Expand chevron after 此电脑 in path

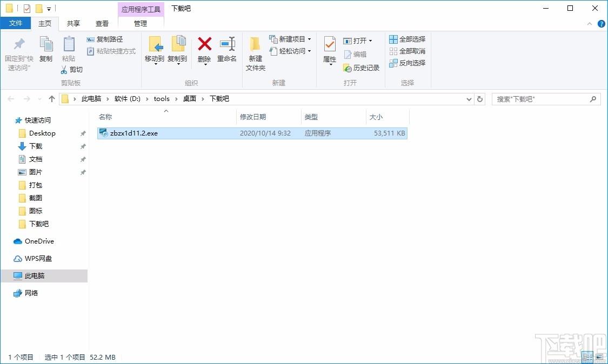108,99
